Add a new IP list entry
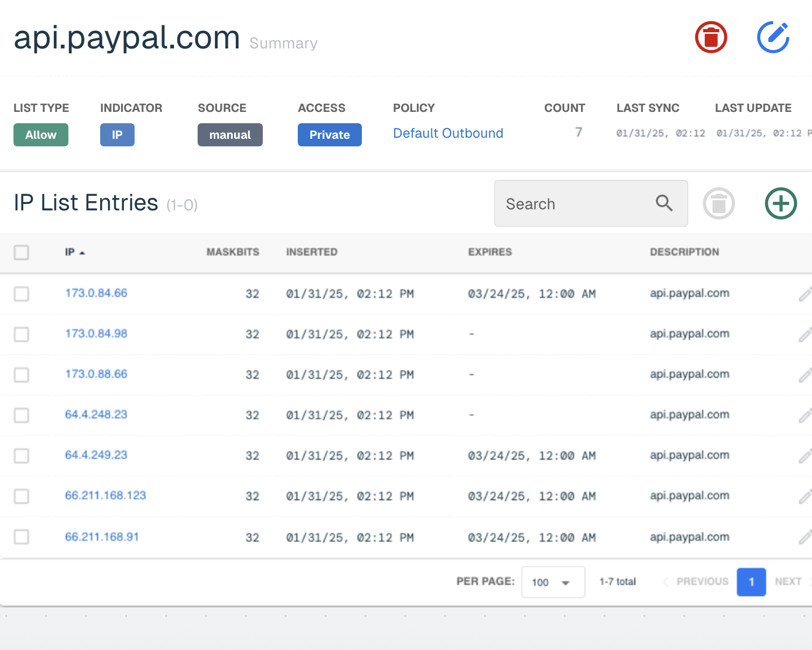 pyautogui.click(x=781, y=203)
